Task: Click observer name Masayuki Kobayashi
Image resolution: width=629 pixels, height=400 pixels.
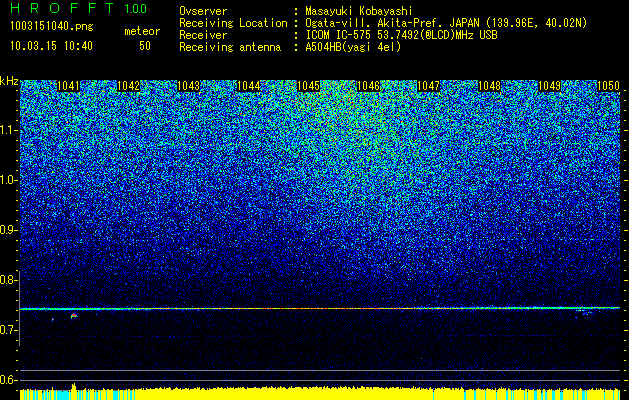Action: tap(359, 12)
